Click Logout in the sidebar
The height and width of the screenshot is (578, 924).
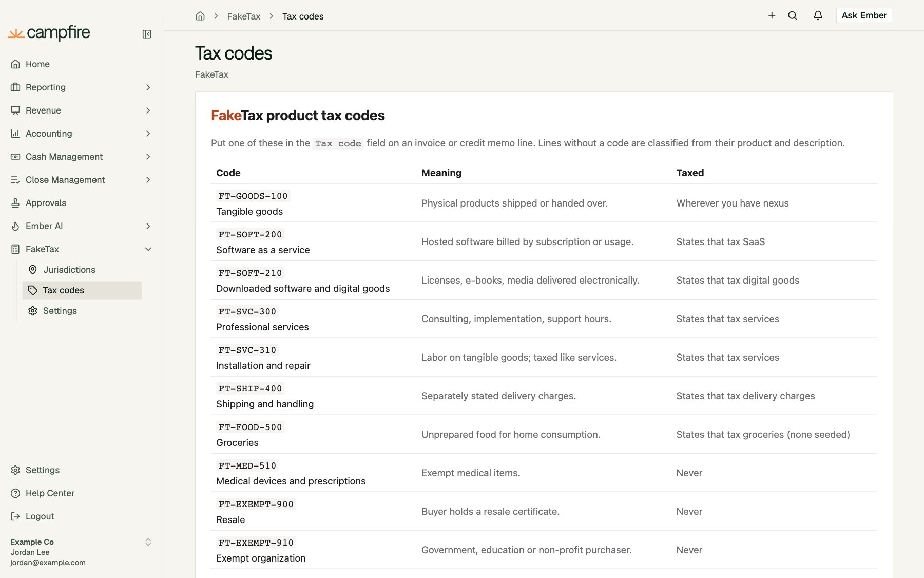(81, 516)
